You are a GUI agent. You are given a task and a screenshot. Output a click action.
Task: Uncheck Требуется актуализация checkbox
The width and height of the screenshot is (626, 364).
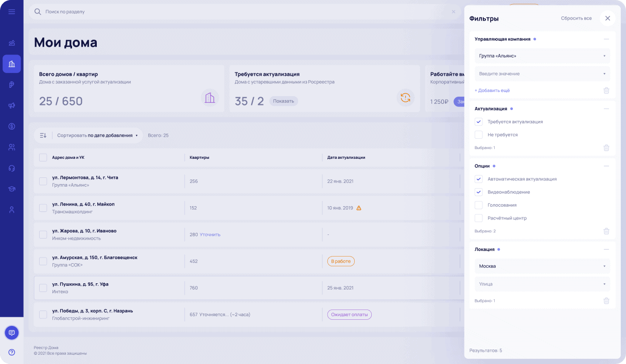479,122
